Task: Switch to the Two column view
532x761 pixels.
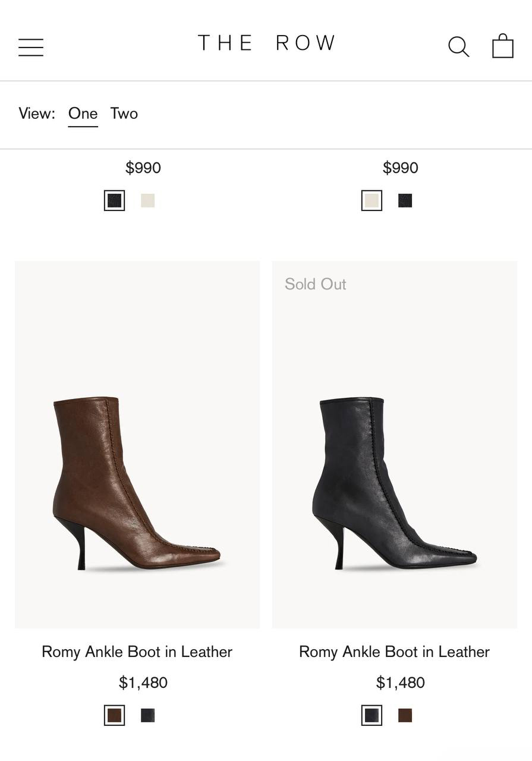Action: click(124, 114)
